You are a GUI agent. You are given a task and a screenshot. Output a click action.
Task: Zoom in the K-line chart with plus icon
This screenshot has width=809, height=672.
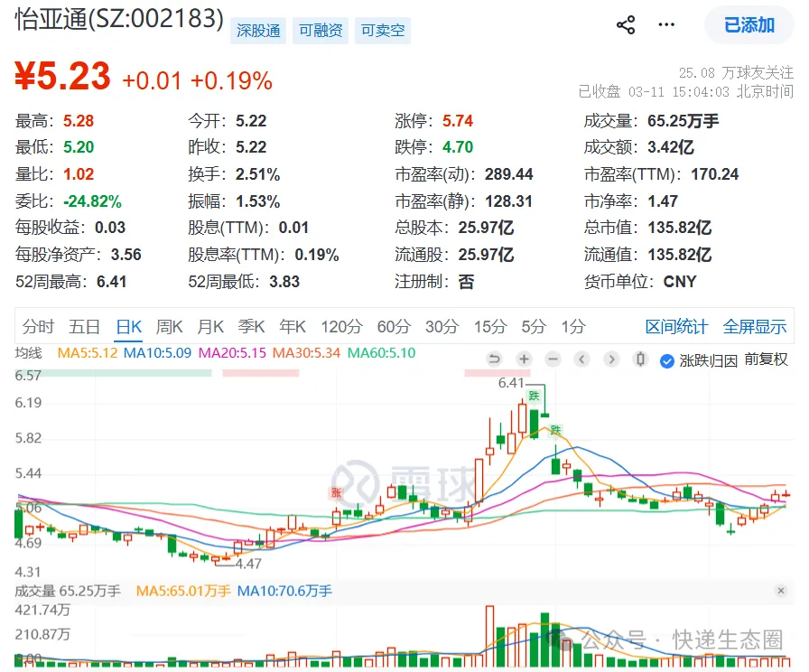[524, 359]
